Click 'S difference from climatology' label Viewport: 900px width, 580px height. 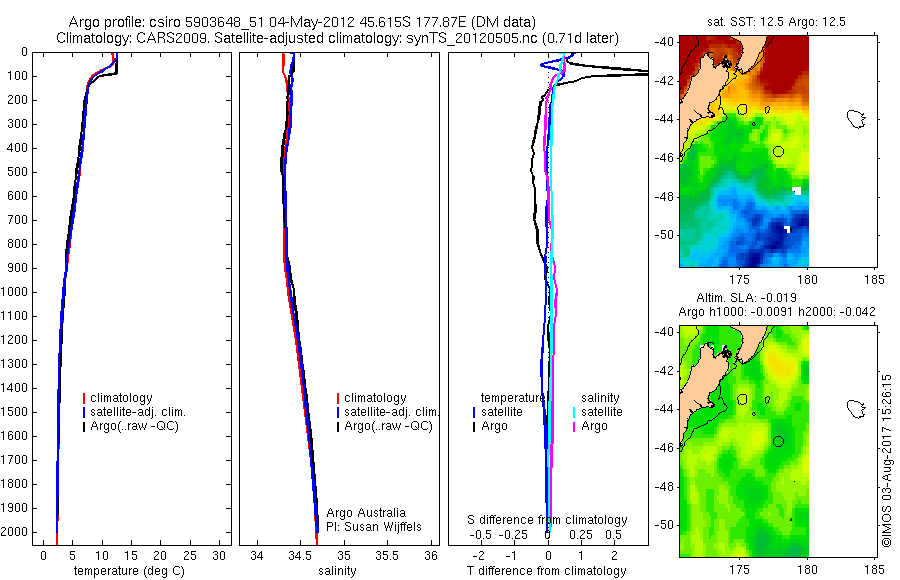pyautogui.click(x=547, y=520)
